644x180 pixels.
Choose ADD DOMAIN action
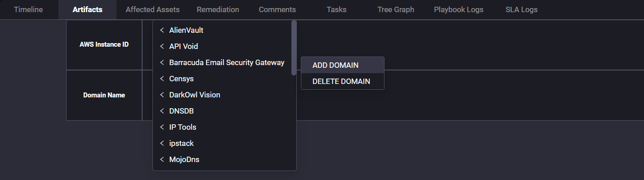(343, 65)
